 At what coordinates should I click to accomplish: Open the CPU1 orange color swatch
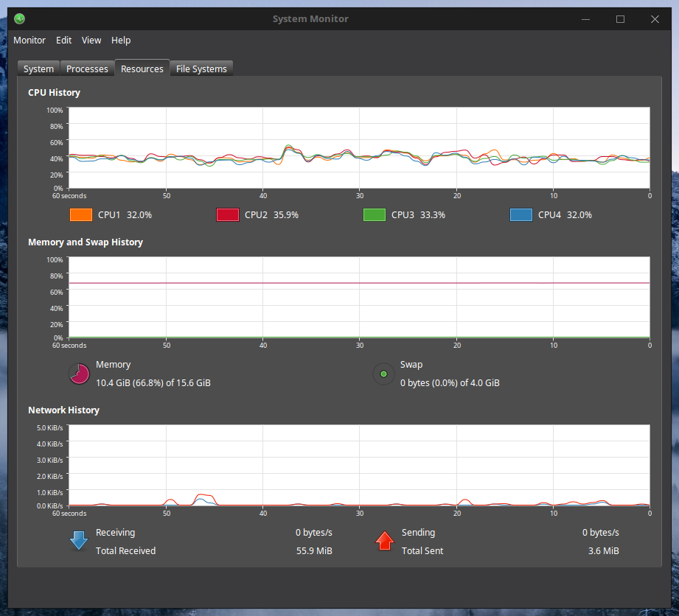pyautogui.click(x=81, y=214)
